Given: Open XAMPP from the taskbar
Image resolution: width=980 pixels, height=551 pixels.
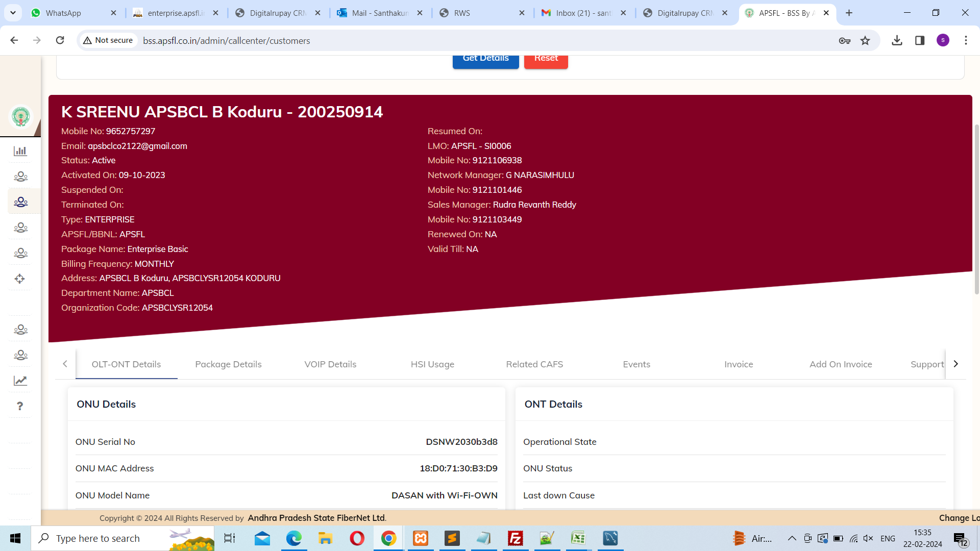Looking at the screenshot, I should tap(421, 538).
